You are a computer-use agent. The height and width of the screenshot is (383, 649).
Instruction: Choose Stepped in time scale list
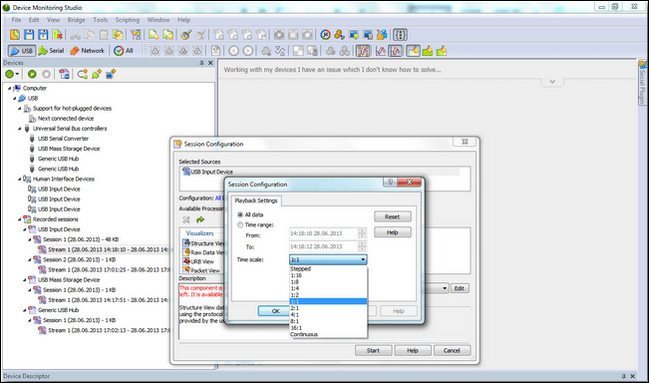point(328,269)
